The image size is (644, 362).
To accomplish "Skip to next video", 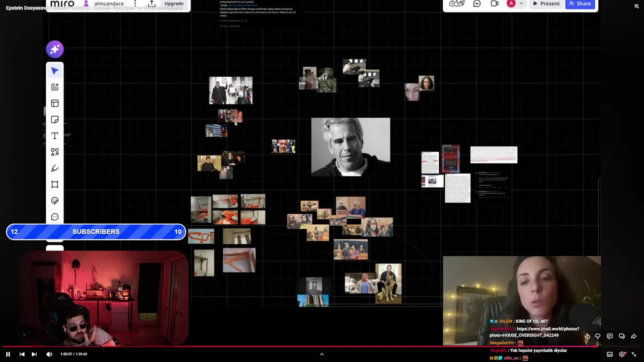I will pyautogui.click(x=34, y=354).
